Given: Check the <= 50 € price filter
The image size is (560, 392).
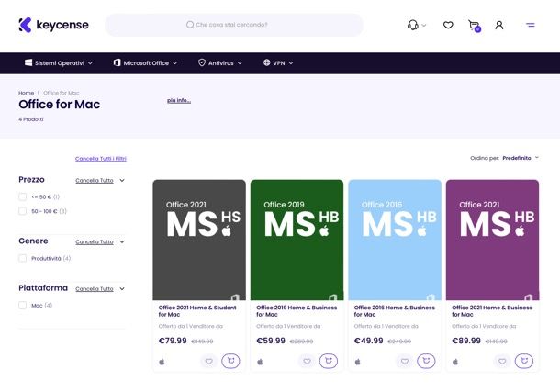Looking at the screenshot, I should coord(23,196).
